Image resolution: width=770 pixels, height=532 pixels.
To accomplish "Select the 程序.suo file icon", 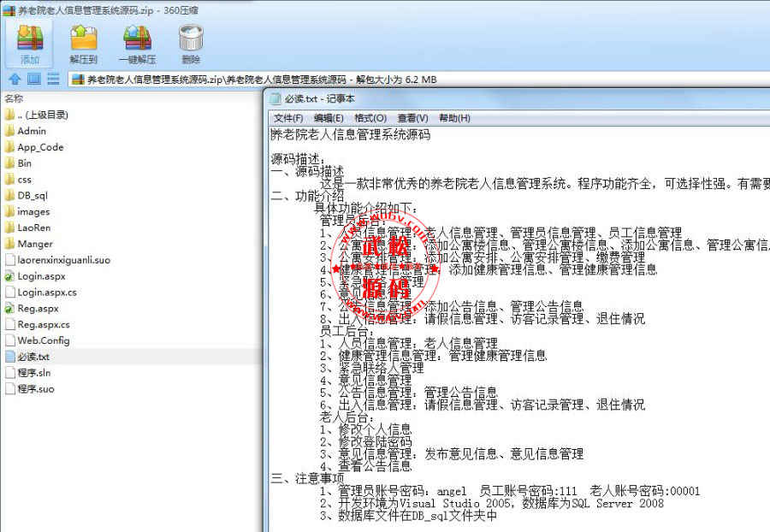I will [9, 389].
